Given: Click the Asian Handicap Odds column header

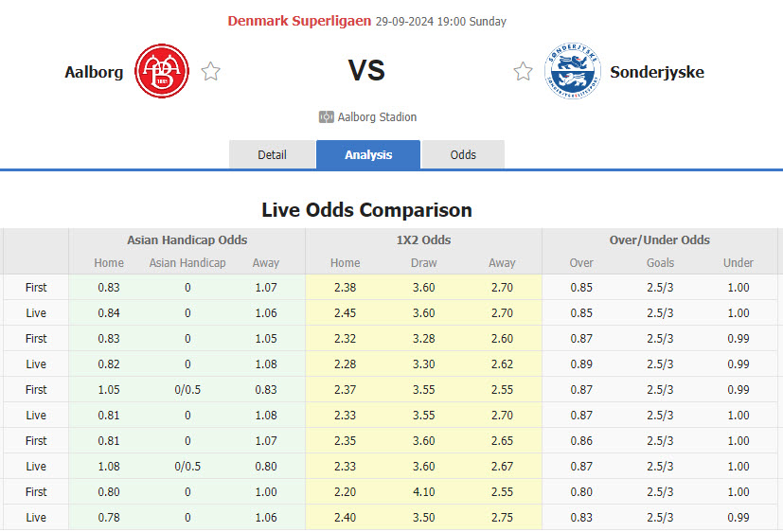Looking at the screenshot, I should pyautogui.click(x=187, y=239).
